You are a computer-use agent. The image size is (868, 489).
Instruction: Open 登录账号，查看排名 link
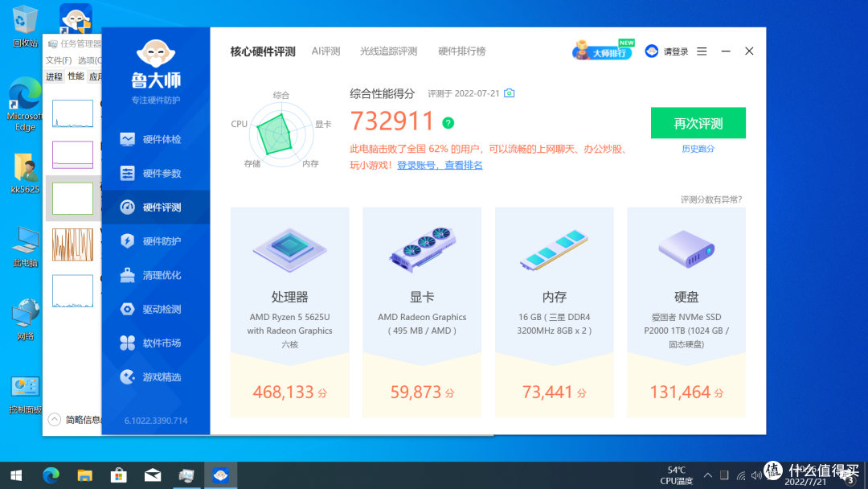(440, 165)
